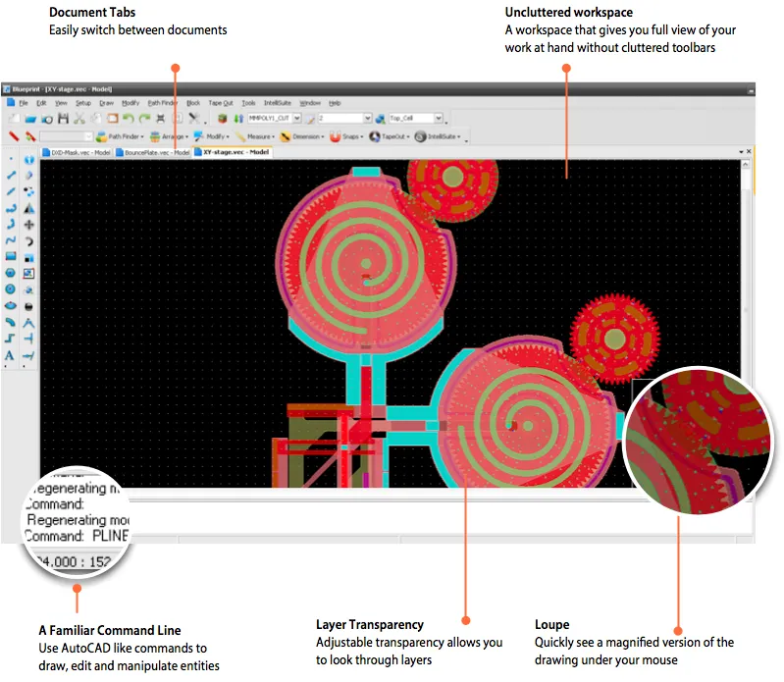Open the Help menu
This screenshot has width=784, height=682.
pos(335,103)
